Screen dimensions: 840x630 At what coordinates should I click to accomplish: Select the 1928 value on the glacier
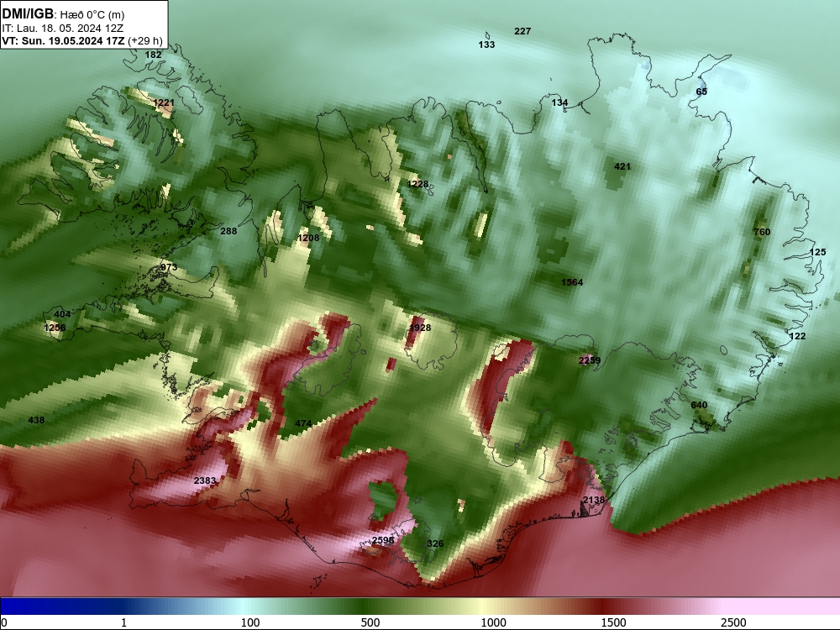420,328
